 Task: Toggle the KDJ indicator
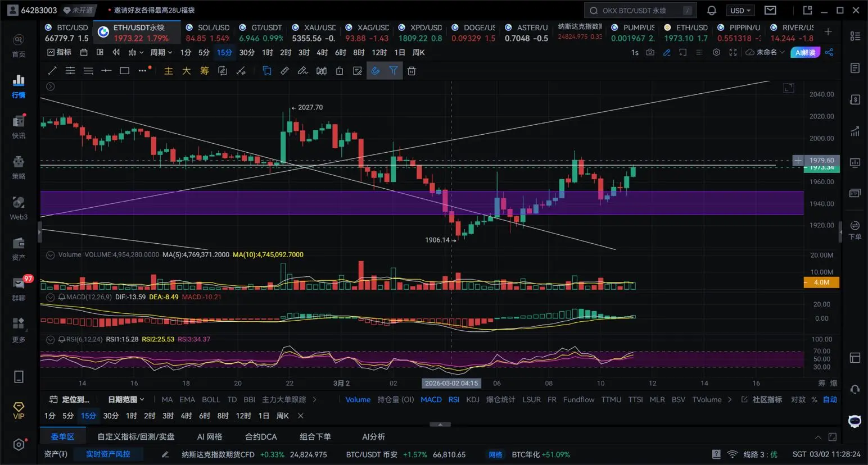pyautogui.click(x=473, y=399)
